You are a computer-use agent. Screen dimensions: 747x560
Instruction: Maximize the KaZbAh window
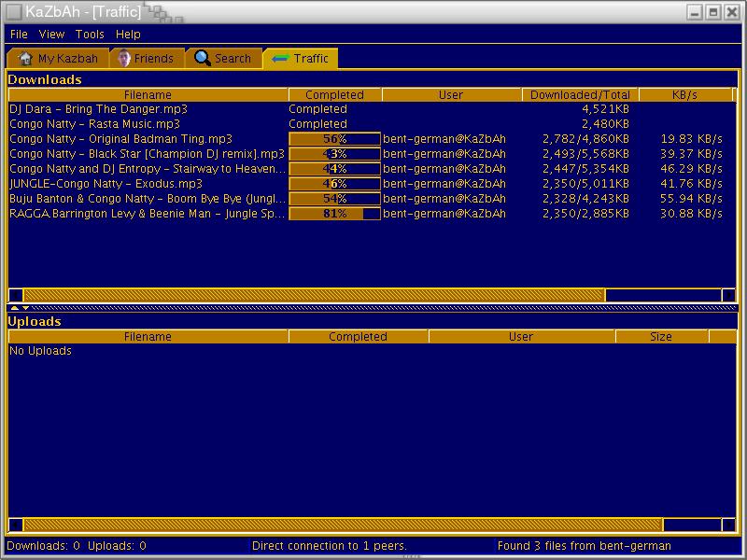click(713, 12)
